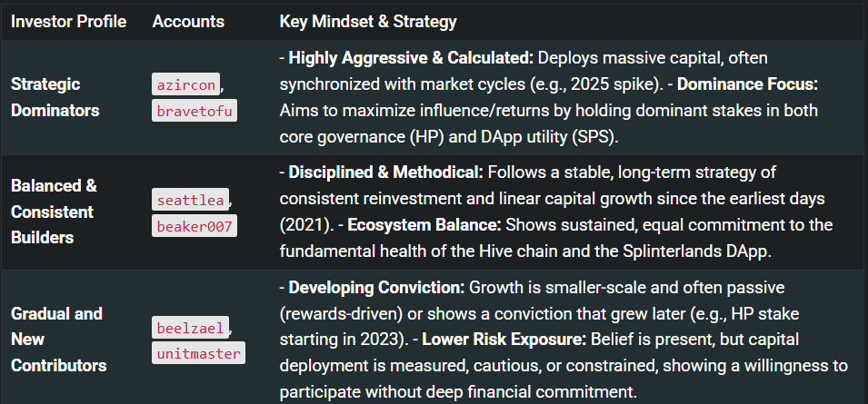Click the Investor Profile column header
Image resolution: width=868 pixels, height=404 pixels.
68,21
